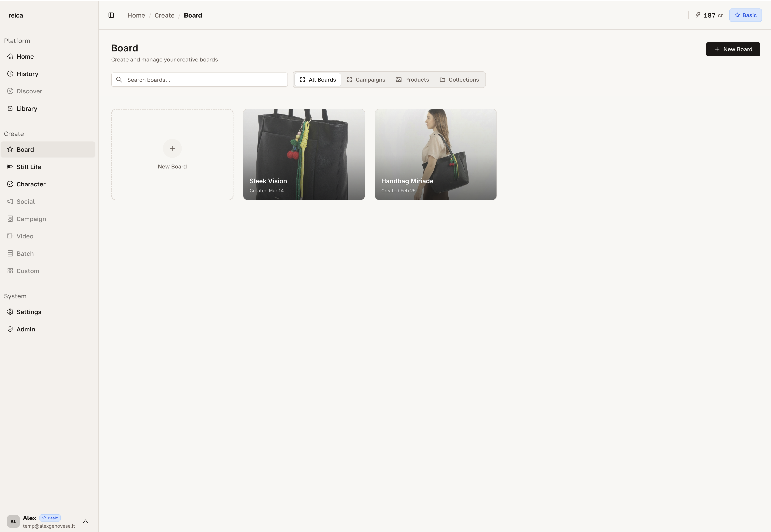Open the Discover section
Screen dimensions: 771x532
tap(29, 91)
